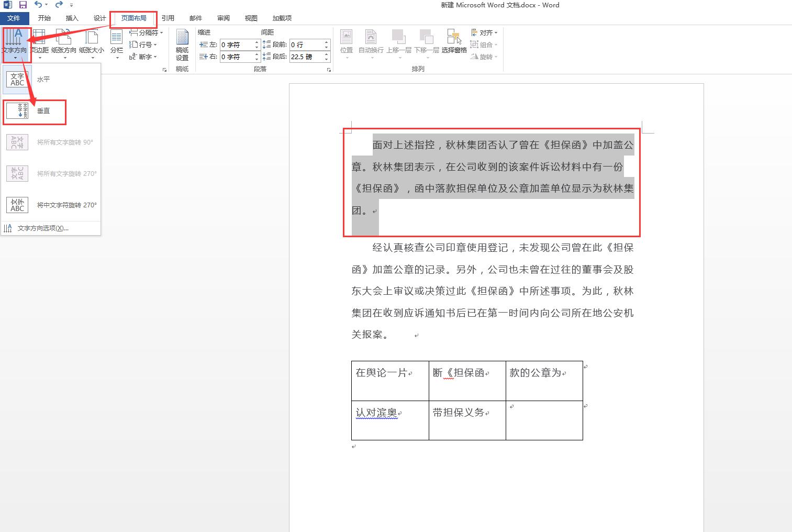The width and height of the screenshot is (792, 532).
Task: Click the 位置 position button
Action: coord(347,44)
